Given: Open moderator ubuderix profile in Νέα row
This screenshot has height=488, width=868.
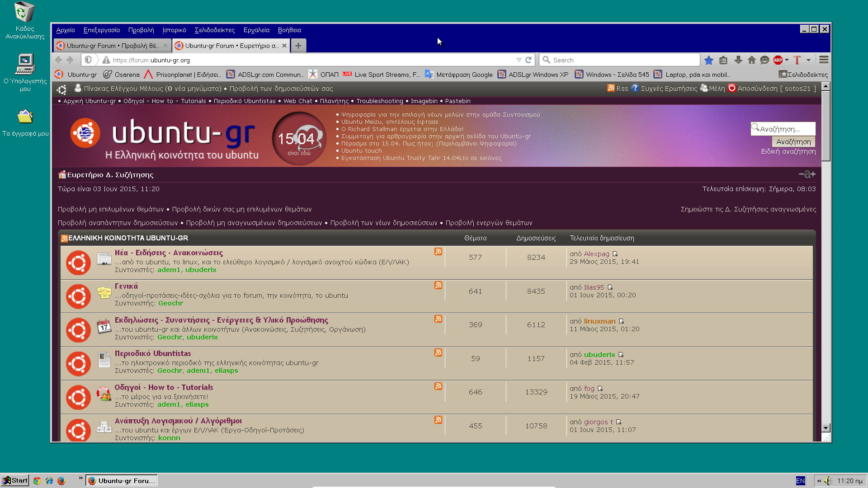Looking at the screenshot, I should click(x=201, y=270).
